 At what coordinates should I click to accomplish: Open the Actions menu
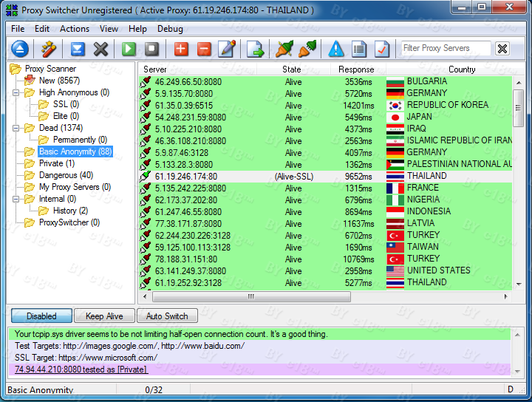tap(74, 29)
